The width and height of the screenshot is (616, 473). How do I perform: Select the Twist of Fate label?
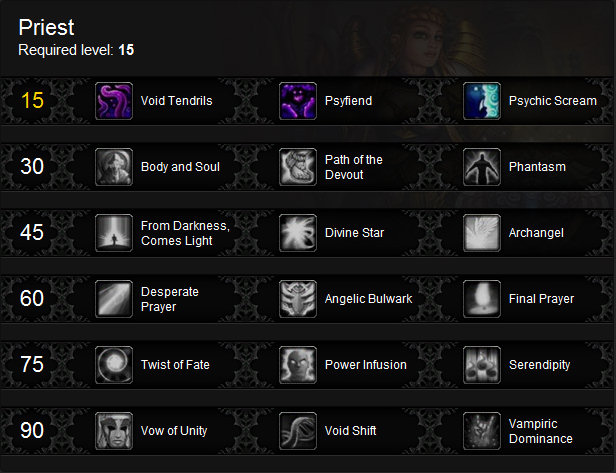click(175, 365)
